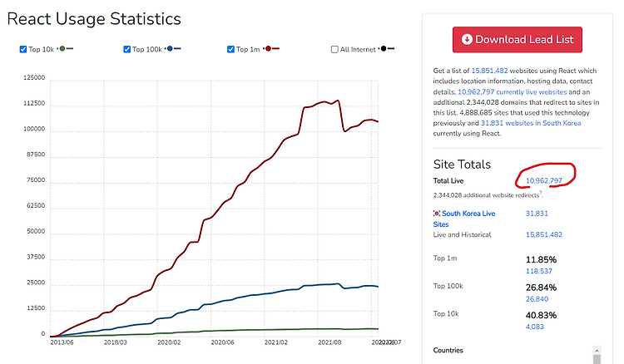
Task: Click the download arrow icon on red button
Action: [467, 39]
